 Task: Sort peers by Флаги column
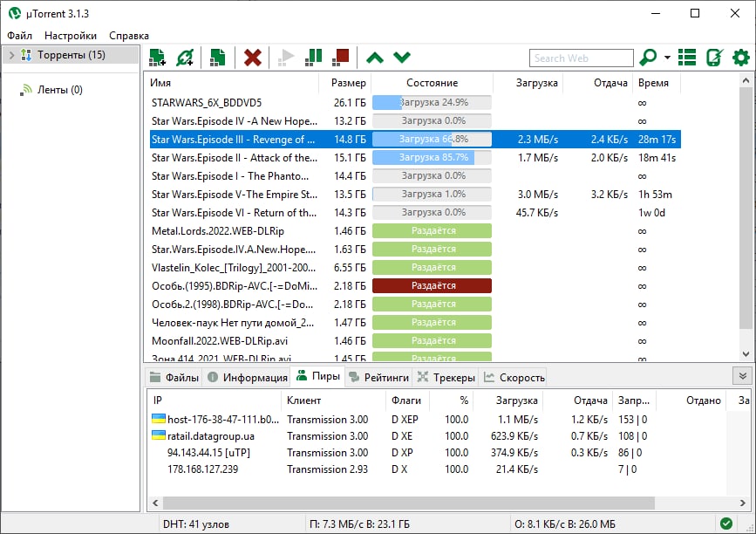pyautogui.click(x=406, y=400)
